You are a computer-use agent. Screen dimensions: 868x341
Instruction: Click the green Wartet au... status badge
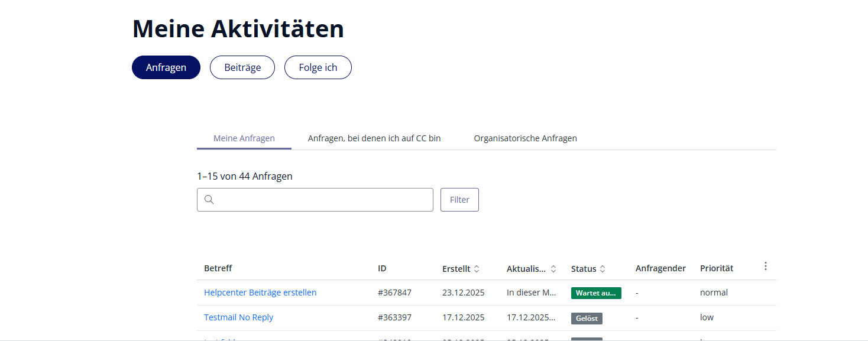pos(596,293)
